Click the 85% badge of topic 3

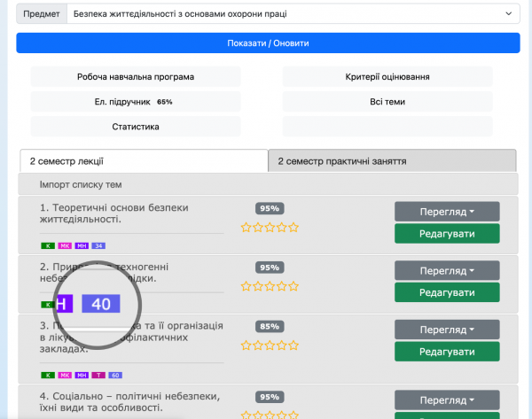coord(270,327)
